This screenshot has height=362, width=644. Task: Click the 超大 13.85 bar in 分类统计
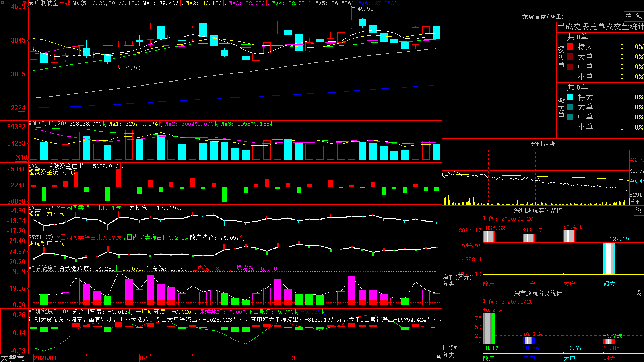point(609,342)
